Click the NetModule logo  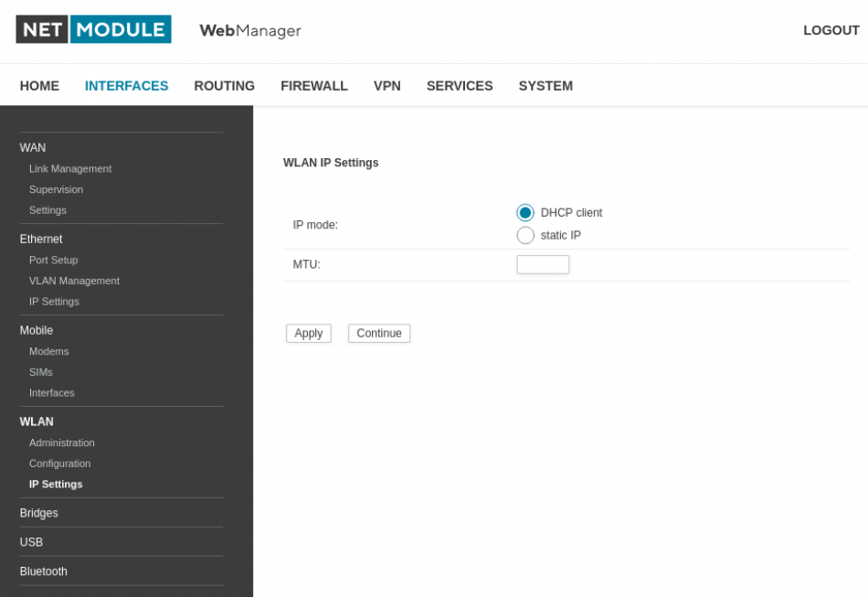pyautogui.click(x=93, y=29)
